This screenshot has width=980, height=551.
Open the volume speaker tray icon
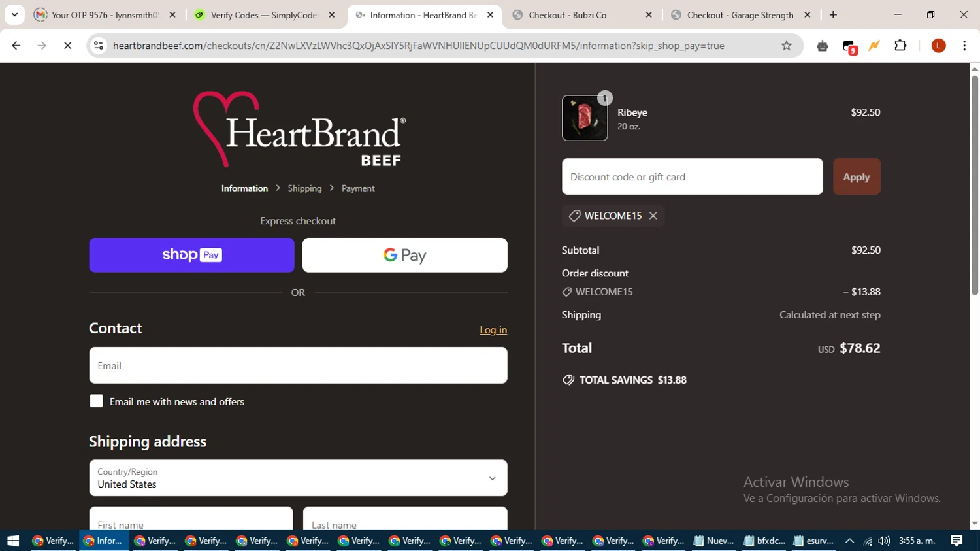[884, 541]
